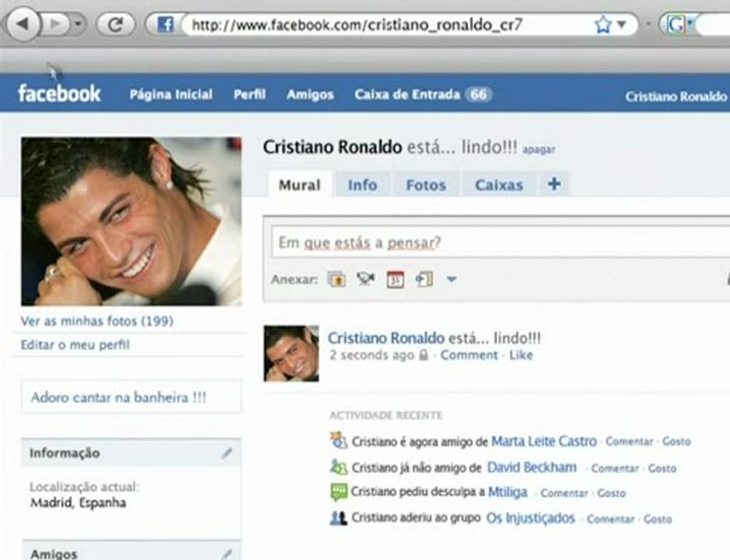Click apagar next to the status
The width and height of the screenshot is (730, 560).
[539, 149]
